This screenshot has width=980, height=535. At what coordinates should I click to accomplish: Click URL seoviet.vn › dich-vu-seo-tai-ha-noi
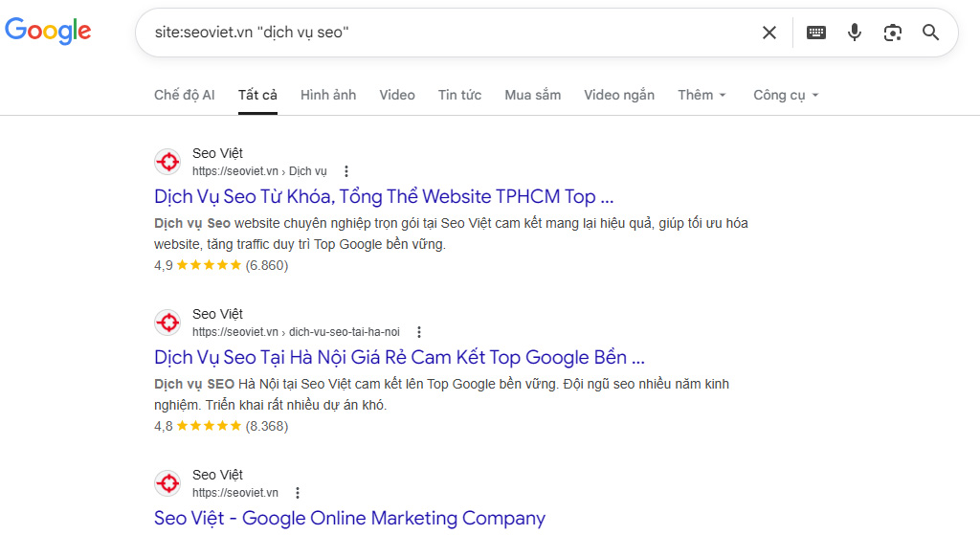(x=296, y=332)
